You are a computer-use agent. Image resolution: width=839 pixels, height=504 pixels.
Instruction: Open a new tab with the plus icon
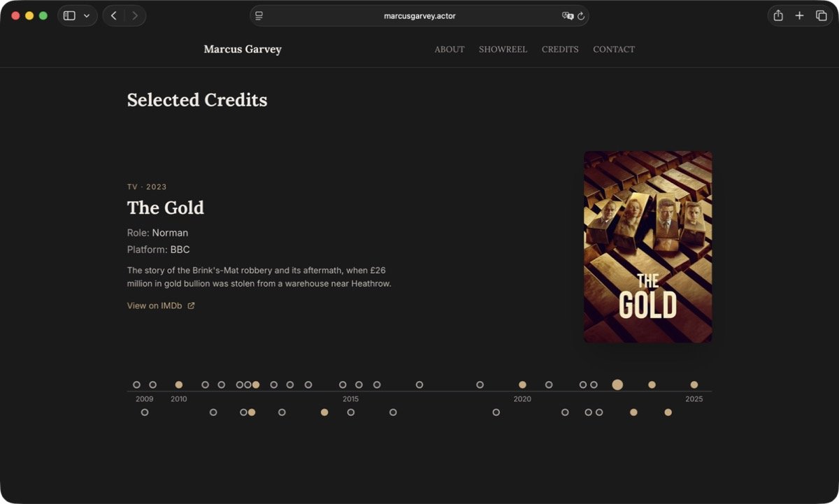pos(799,15)
